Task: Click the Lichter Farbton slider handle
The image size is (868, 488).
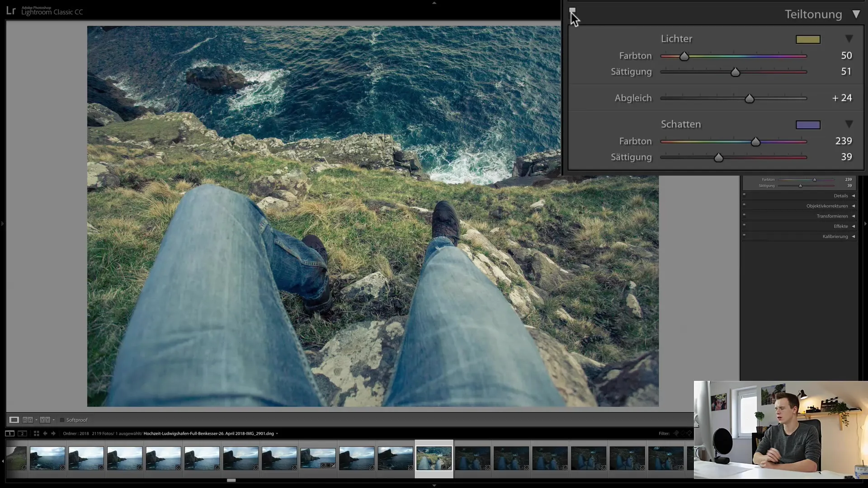Action: (x=684, y=56)
